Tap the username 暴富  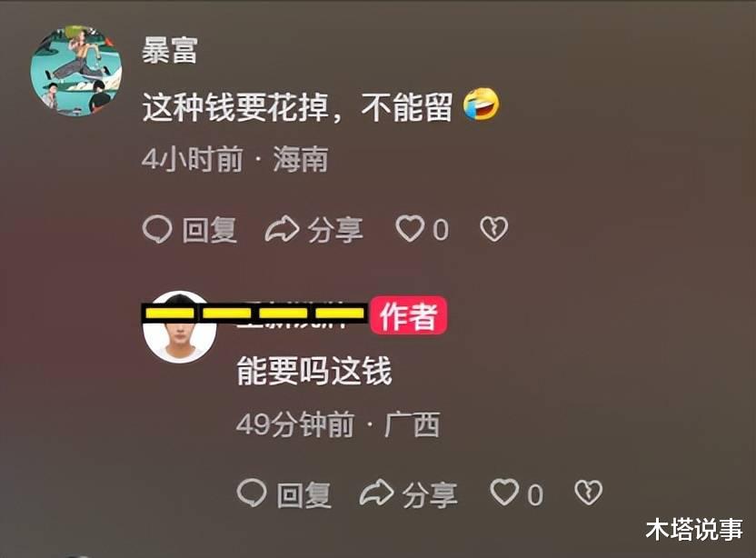coord(170,51)
